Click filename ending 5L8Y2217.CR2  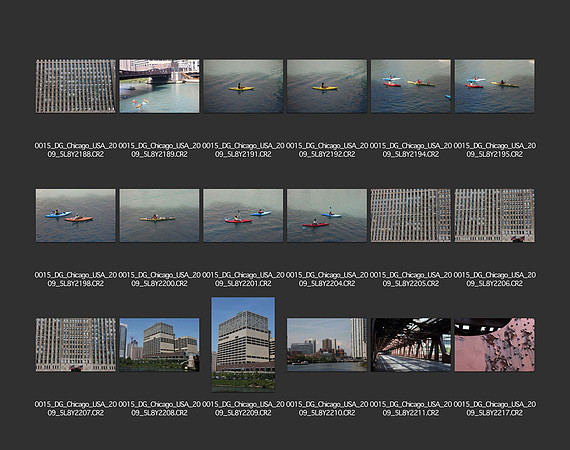(x=494, y=409)
